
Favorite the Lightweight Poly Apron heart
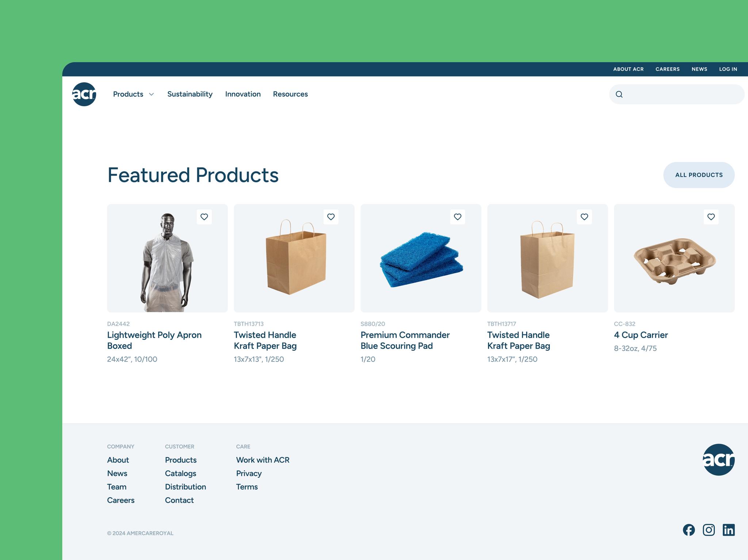click(x=204, y=217)
